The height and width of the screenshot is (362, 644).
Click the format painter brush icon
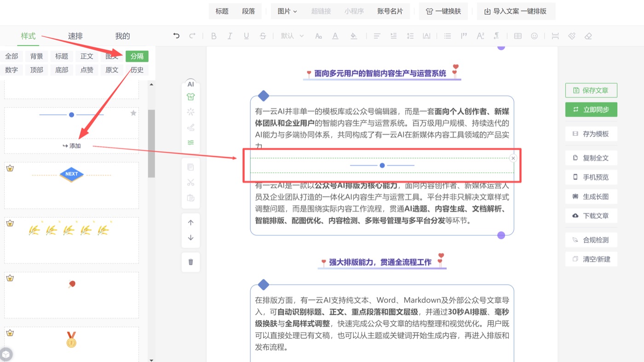(572, 36)
